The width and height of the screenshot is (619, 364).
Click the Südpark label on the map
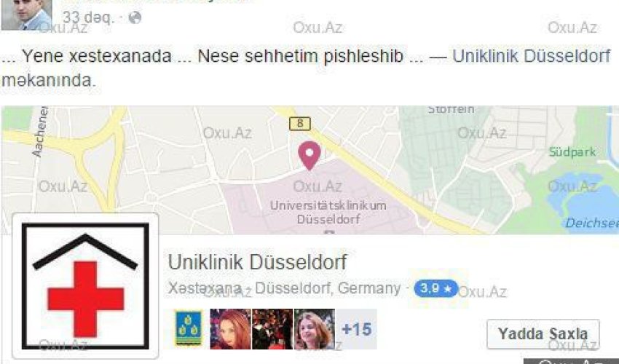point(572,152)
